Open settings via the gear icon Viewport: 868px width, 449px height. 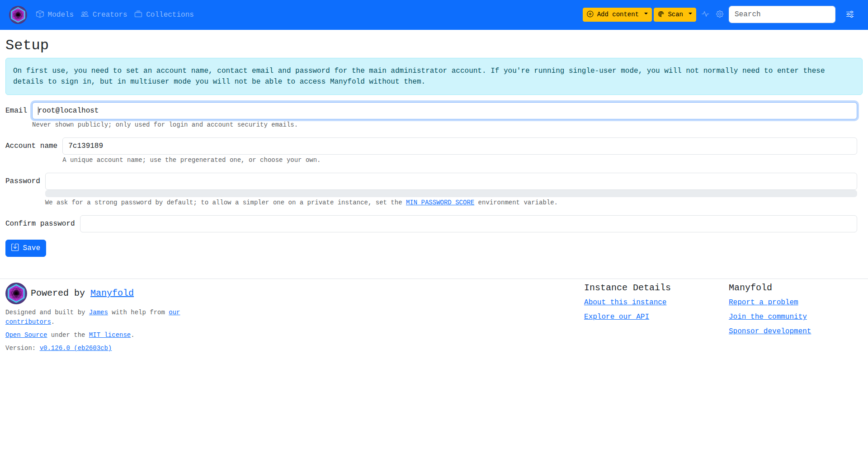point(720,14)
